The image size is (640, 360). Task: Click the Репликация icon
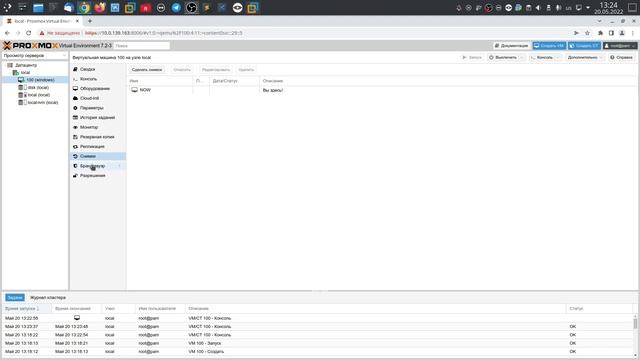75,147
